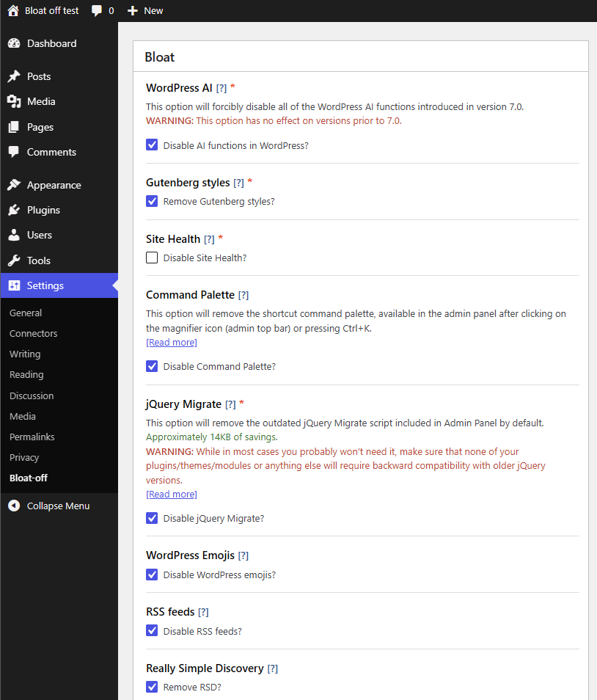Screen dimensions: 597x700
Task: Open General settings submenu
Action: pyautogui.click(x=26, y=313)
